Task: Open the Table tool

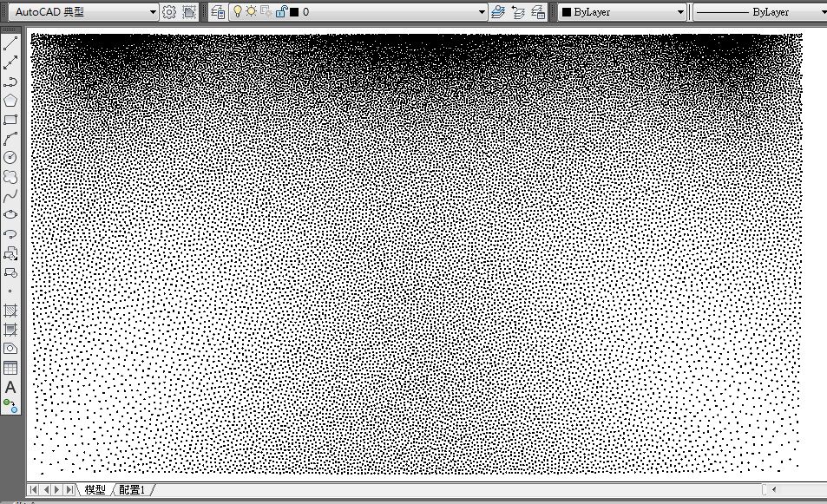Action: click(10, 368)
